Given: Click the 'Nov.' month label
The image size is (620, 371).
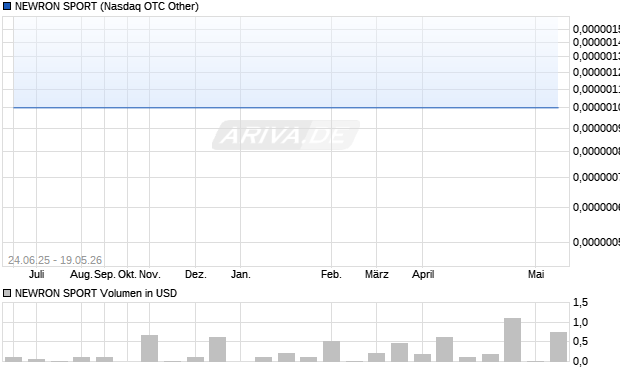Looking at the screenshot, I should [x=149, y=274].
